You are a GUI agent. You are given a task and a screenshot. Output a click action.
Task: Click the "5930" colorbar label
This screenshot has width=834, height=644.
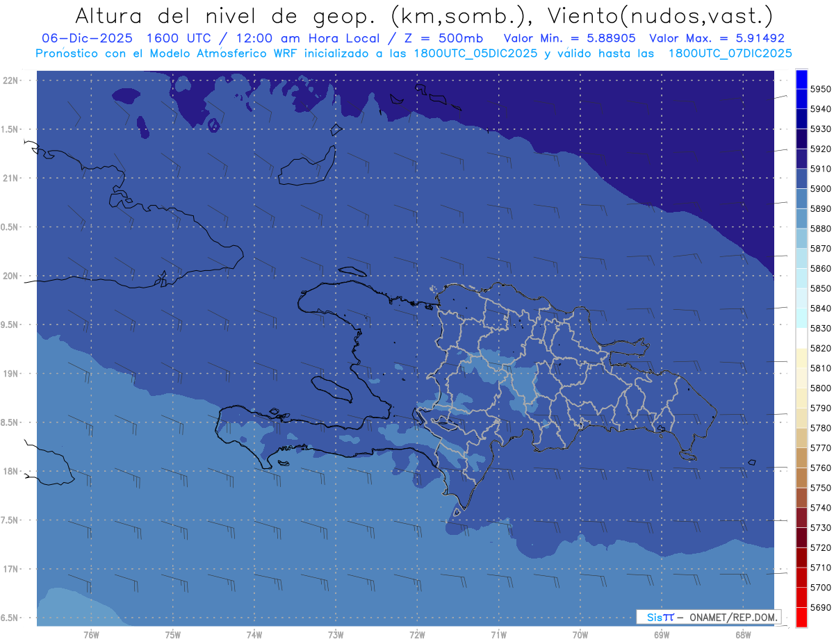(820, 129)
